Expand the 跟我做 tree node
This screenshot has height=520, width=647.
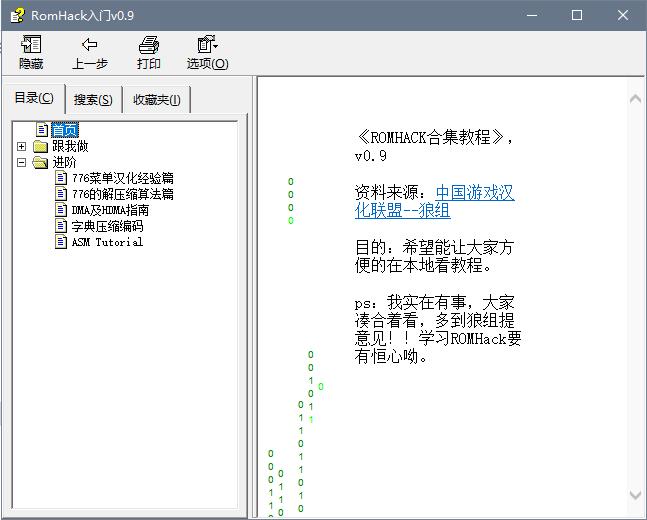click(x=21, y=146)
